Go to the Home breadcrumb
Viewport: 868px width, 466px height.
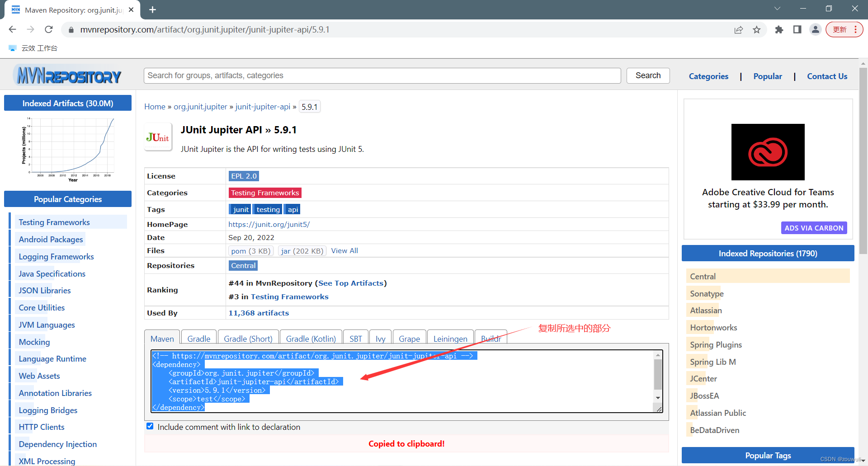[x=155, y=107]
